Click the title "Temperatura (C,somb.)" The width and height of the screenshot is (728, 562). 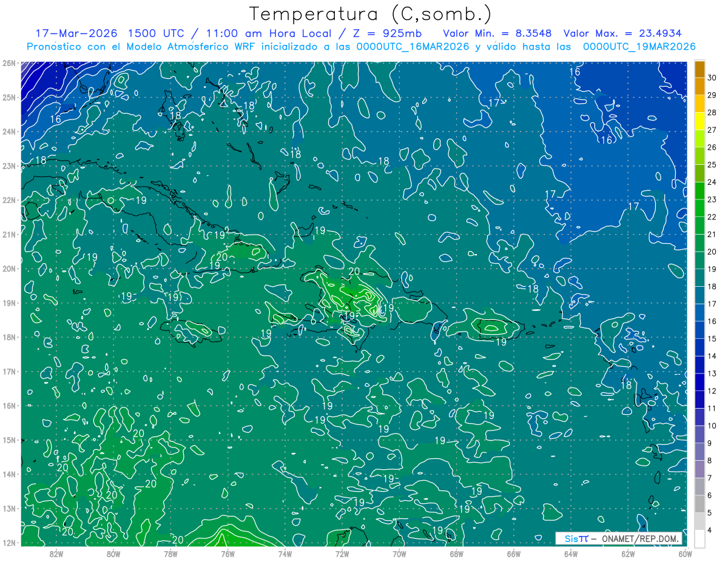pos(371,14)
